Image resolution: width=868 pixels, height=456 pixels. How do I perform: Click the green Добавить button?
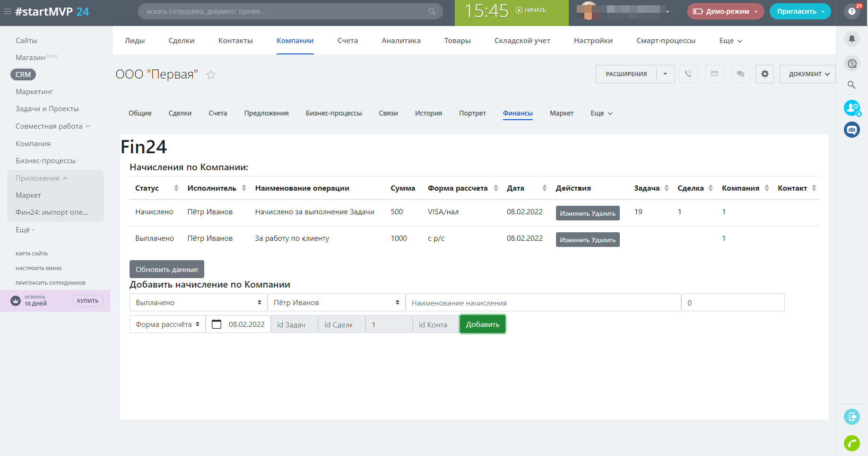click(x=482, y=324)
